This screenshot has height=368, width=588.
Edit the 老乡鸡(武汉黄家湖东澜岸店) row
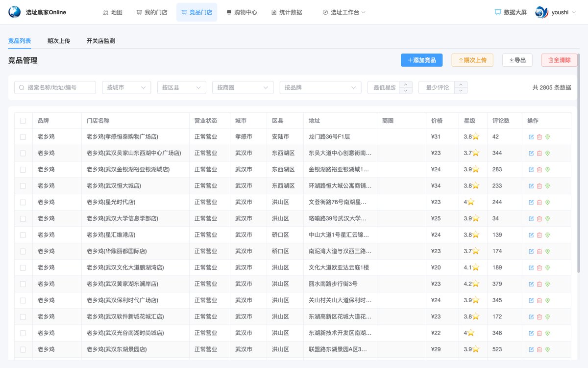point(531,284)
